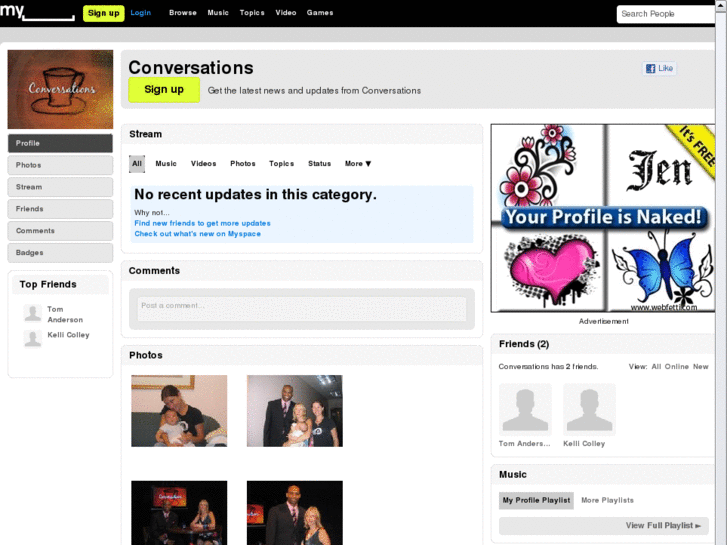Open photo of man and blonde woman on dark set
This screenshot has height=545, width=727.
(x=294, y=513)
